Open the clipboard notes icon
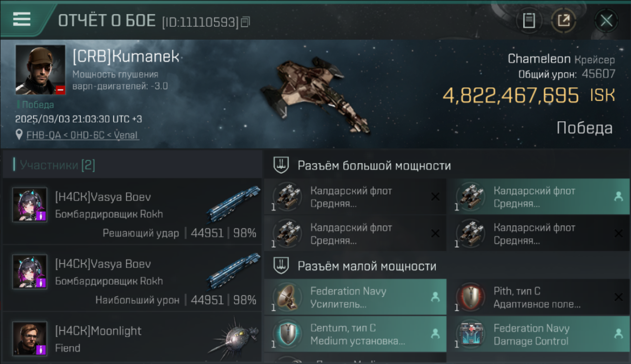This screenshot has width=631, height=364. coord(529,21)
